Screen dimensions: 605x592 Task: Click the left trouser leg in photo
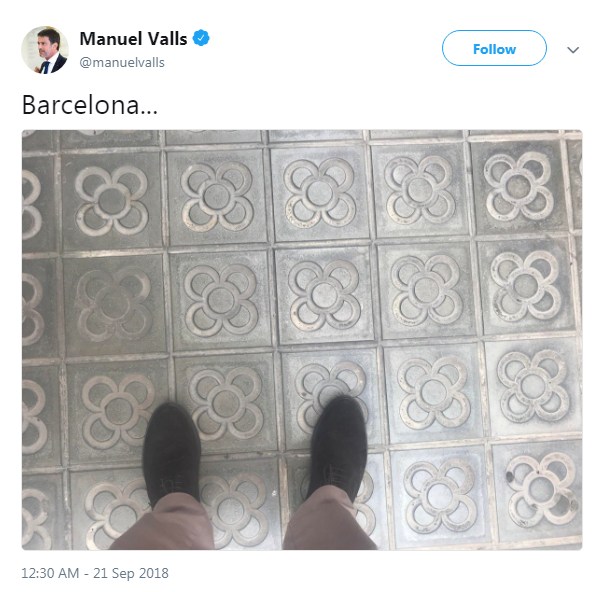click(x=164, y=523)
